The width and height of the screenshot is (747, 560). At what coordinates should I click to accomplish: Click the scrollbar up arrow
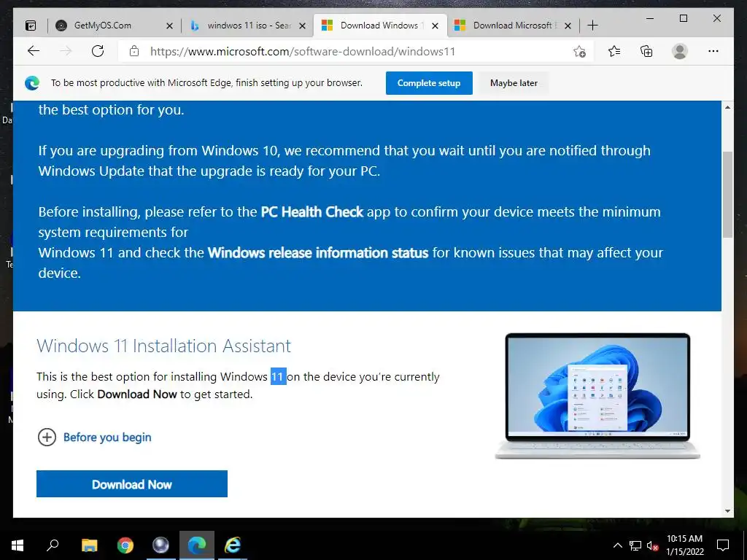[x=727, y=108]
